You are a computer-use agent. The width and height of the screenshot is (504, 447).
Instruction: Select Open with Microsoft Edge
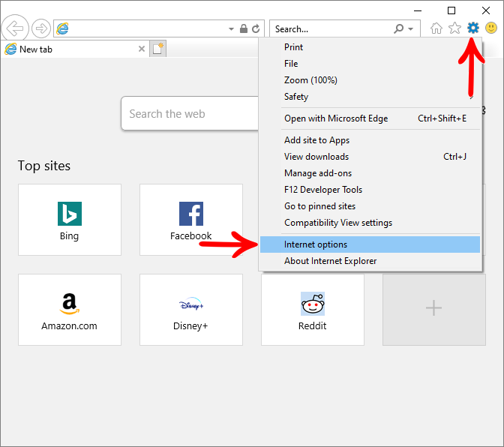tap(370, 118)
